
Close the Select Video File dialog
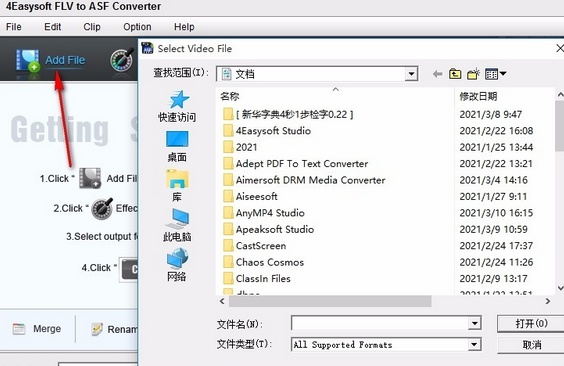(x=560, y=48)
